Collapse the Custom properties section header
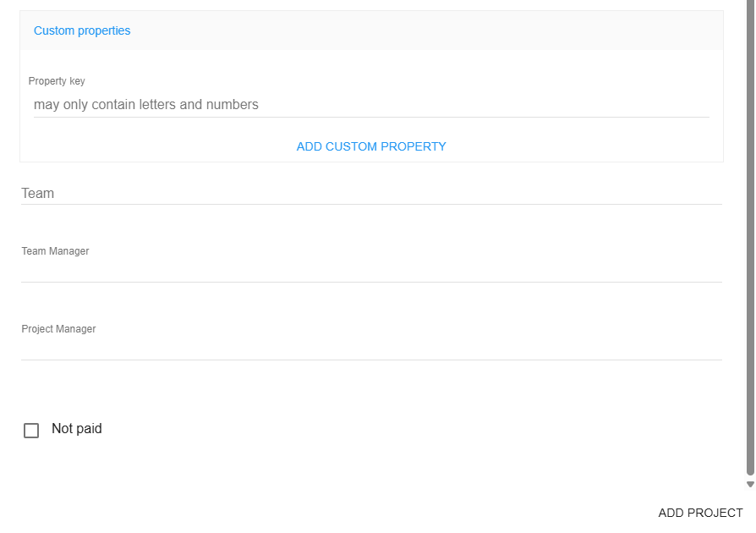 tap(371, 30)
